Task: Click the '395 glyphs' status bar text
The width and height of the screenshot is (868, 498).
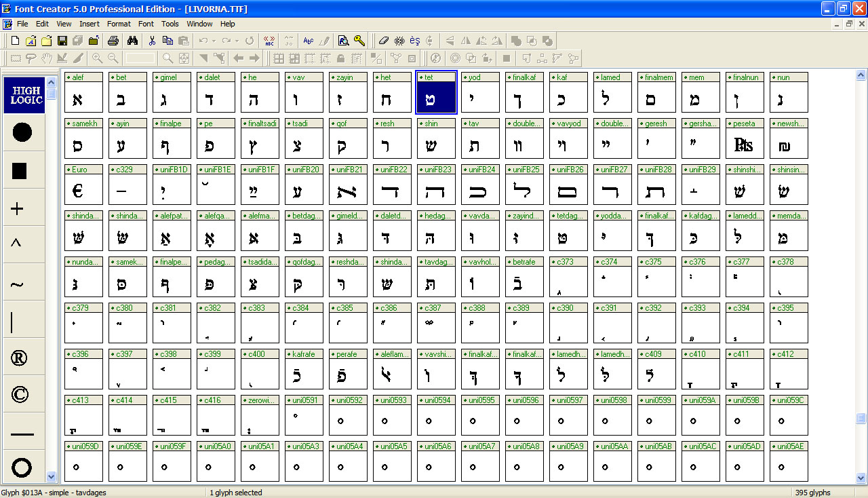Action: 812,493
